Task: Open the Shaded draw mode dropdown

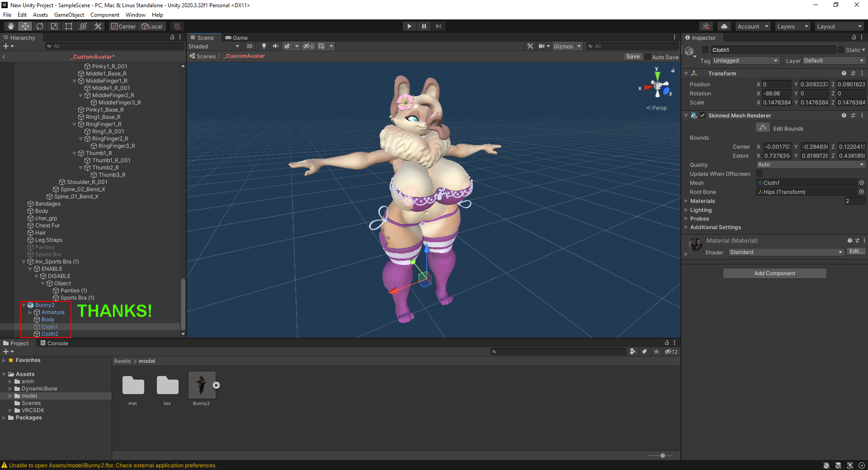Action: [214, 46]
